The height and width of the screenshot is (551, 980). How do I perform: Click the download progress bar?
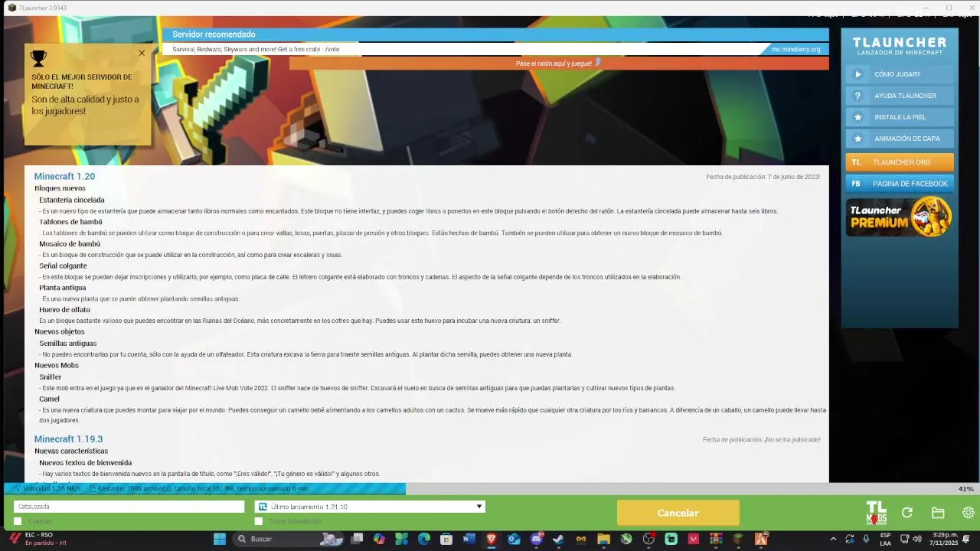490,488
